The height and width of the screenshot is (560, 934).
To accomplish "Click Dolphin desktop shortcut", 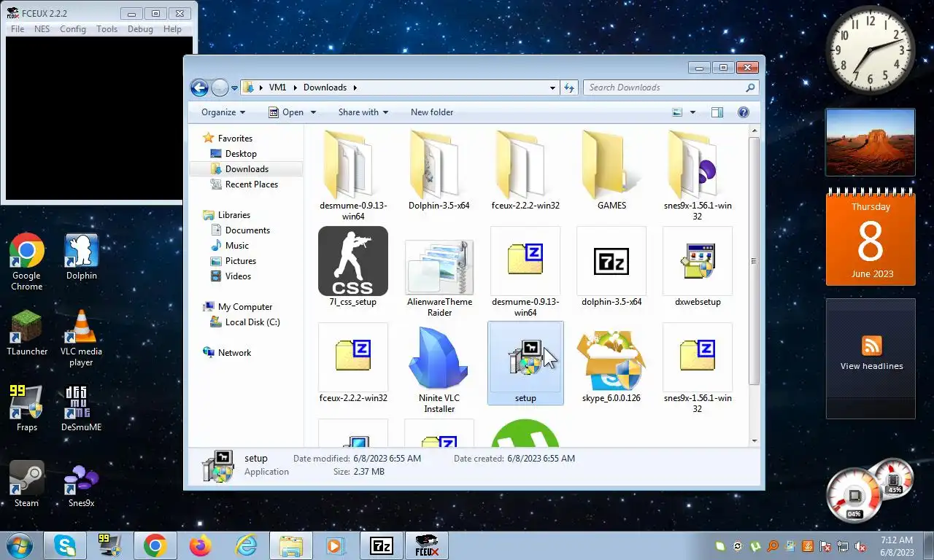I will pyautogui.click(x=82, y=257).
